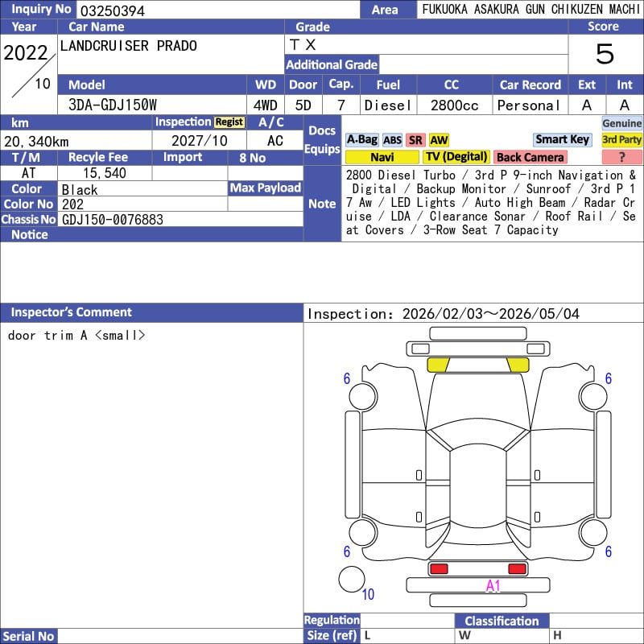Click the pink A1 damage marker
The image size is (644, 644).
click(x=493, y=586)
